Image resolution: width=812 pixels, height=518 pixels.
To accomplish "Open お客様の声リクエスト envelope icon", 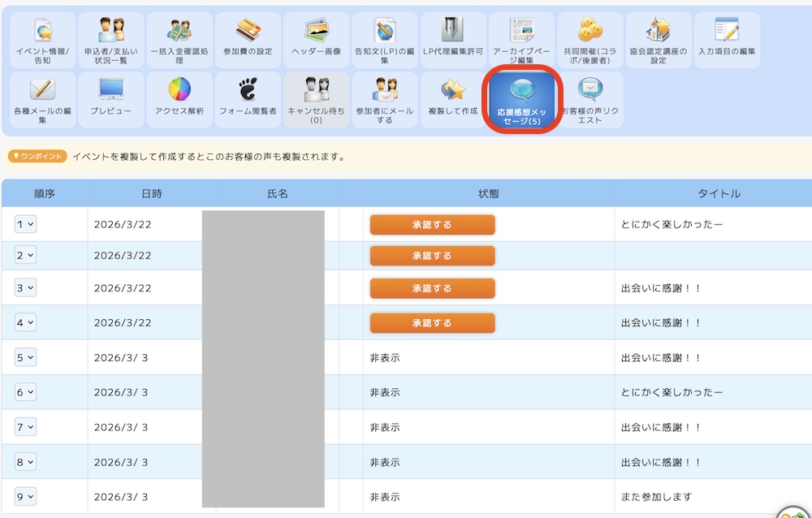I will click(590, 100).
